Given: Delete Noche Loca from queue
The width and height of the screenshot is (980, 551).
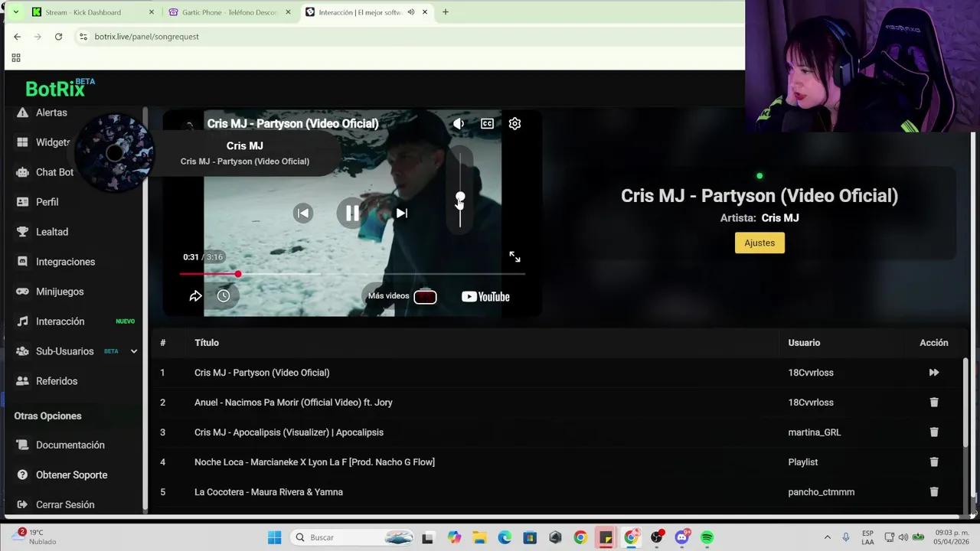Looking at the screenshot, I should point(934,462).
